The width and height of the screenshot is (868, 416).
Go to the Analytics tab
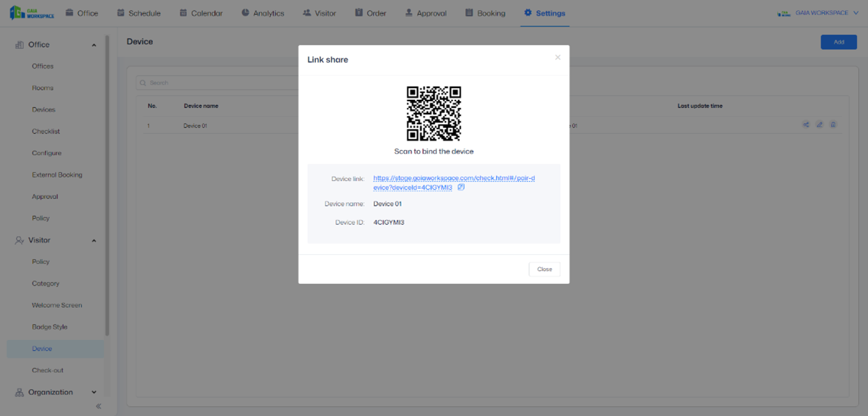263,13
